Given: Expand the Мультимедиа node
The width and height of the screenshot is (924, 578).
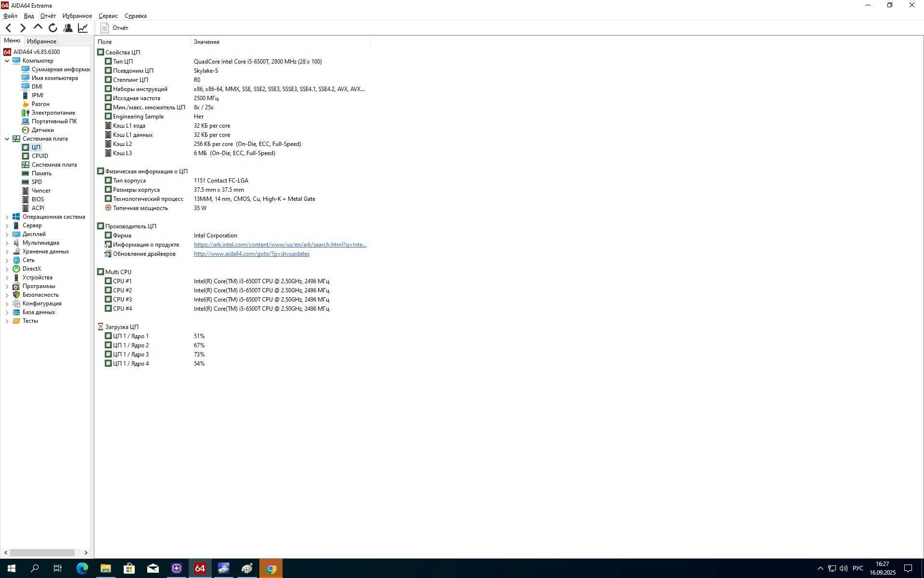Looking at the screenshot, I should click(x=7, y=243).
